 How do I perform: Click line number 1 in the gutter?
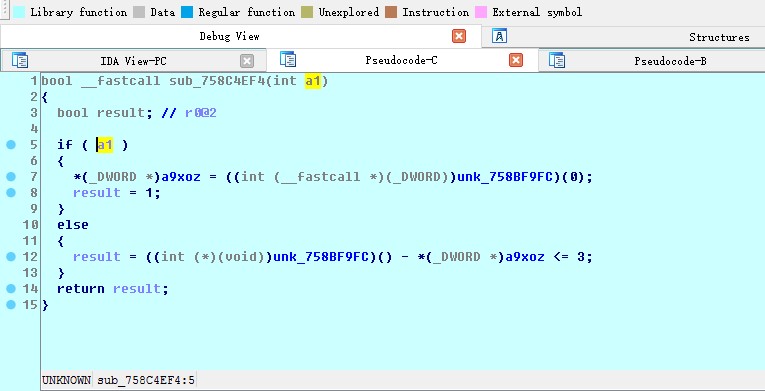click(x=33, y=81)
